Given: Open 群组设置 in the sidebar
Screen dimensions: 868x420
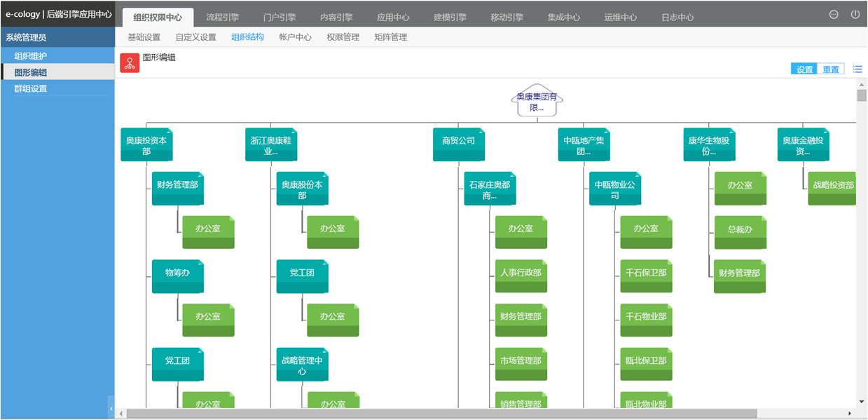Looking at the screenshot, I should [x=31, y=88].
